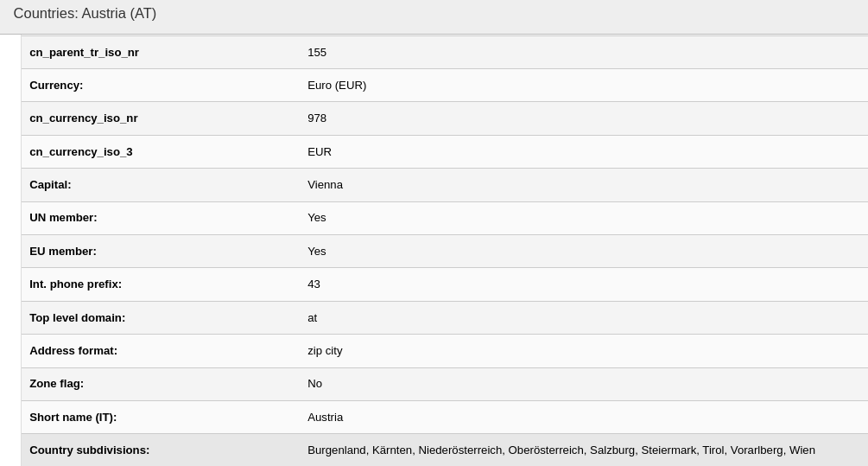Select the cn_currency_iso_3 label

point(81,152)
